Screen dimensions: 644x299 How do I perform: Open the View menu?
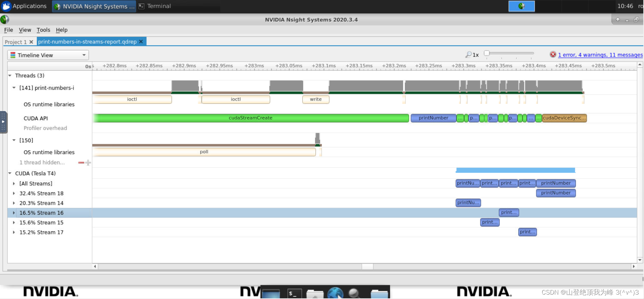coord(25,30)
